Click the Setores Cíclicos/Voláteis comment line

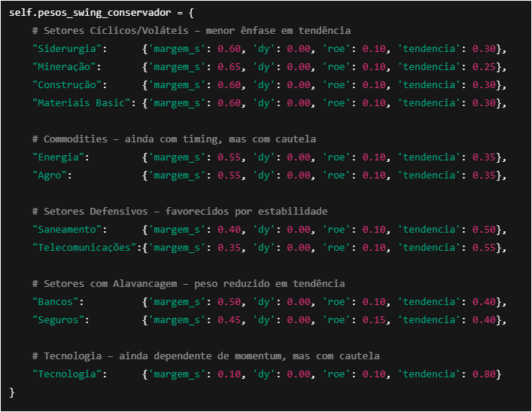pos(191,31)
